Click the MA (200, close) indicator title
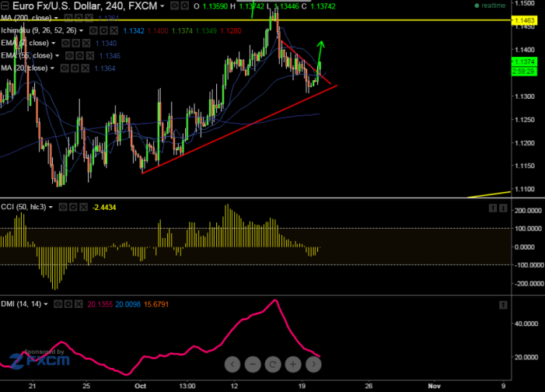Screen dimensions: 545x392 click(26, 18)
